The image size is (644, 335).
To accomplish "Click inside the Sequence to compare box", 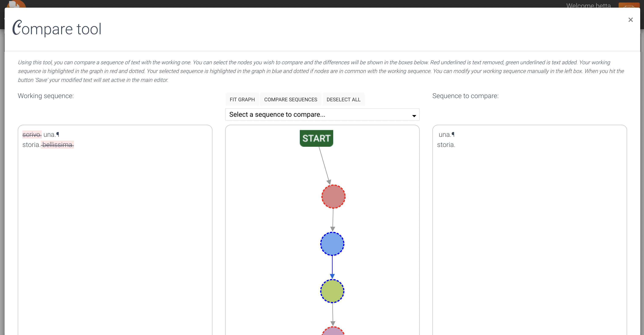I will click(530, 230).
